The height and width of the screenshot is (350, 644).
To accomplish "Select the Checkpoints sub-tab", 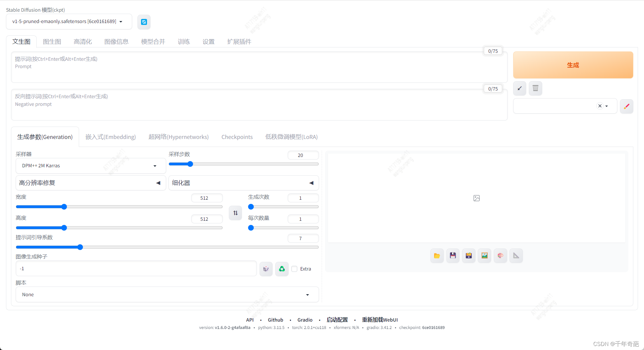I will pos(237,137).
